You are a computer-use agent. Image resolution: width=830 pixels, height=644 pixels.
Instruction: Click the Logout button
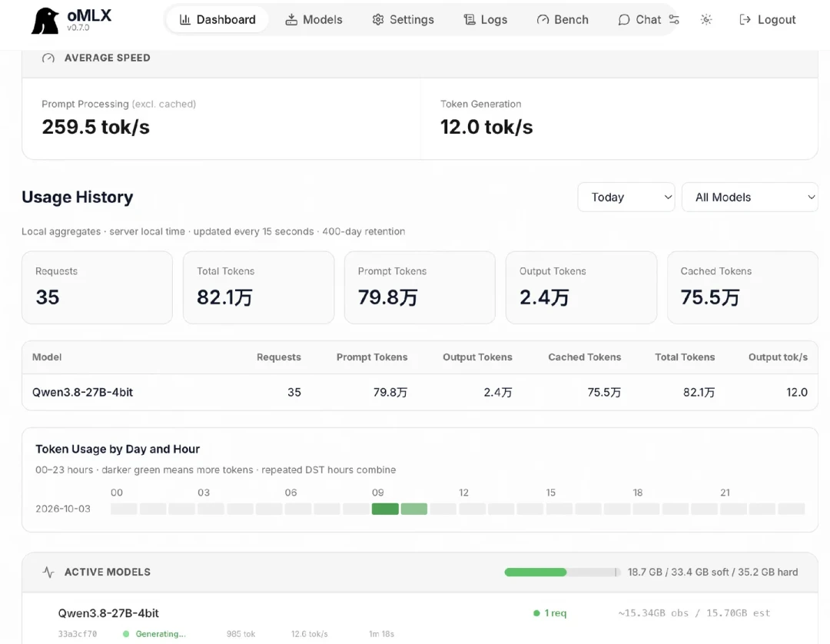coord(767,19)
